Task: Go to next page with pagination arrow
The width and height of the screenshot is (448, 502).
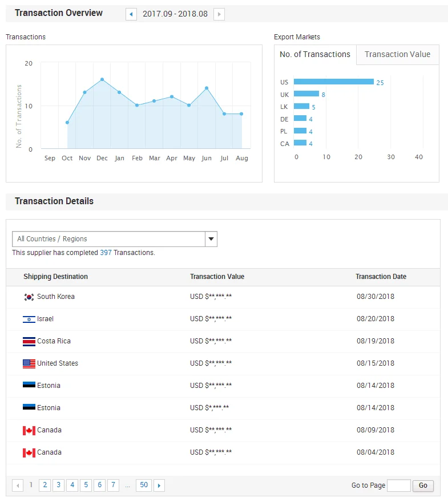Action: pos(159,485)
